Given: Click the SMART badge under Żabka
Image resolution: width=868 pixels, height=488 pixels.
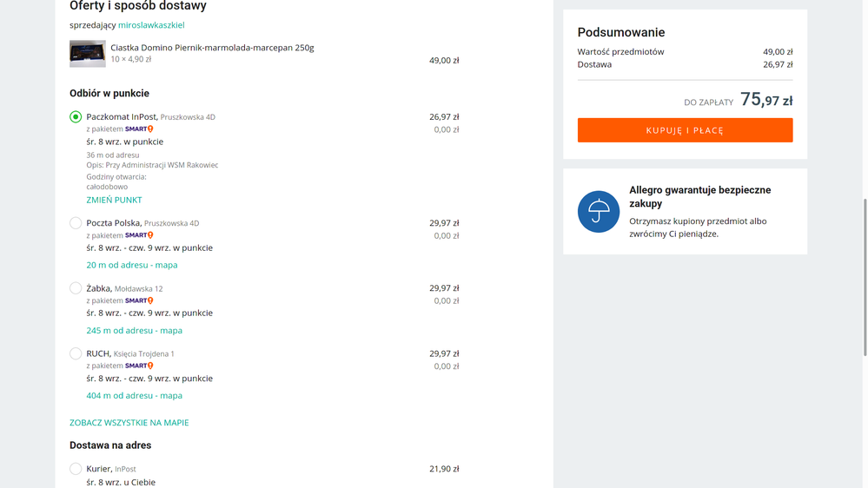Looking at the screenshot, I should coord(139,300).
